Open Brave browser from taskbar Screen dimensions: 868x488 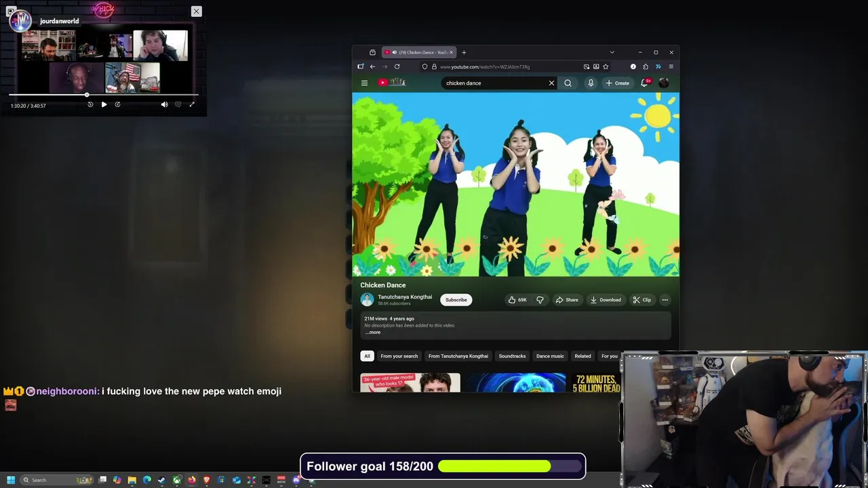(207, 480)
